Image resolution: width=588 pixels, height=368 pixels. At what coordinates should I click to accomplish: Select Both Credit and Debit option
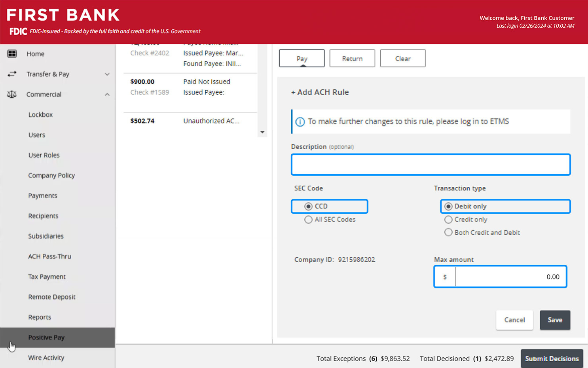pyautogui.click(x=448, y=233)
